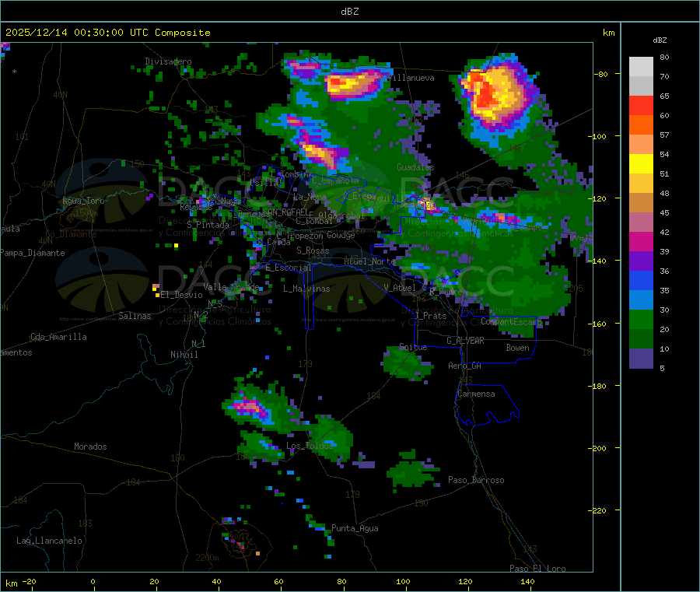700x592 pixels.
Task: Click the '-80' y-axis tick label
Action: pos(601,74)
